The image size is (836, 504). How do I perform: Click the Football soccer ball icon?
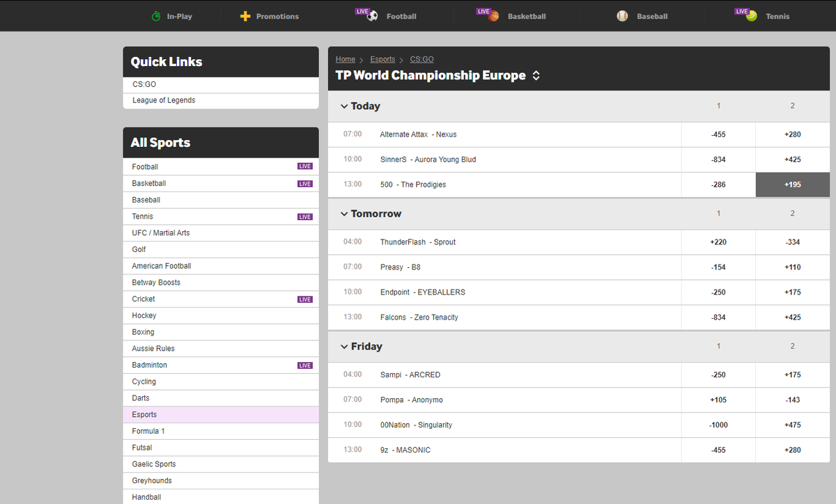373,16
